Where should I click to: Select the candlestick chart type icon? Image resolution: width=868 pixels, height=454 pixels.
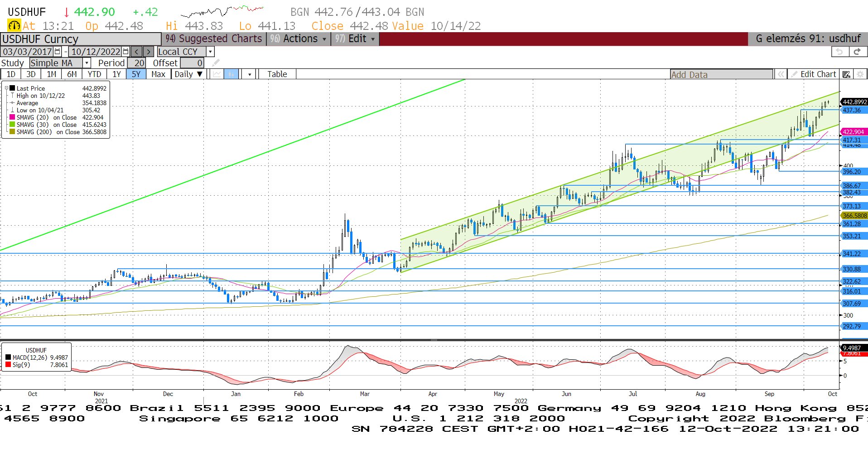click(231, 74)
